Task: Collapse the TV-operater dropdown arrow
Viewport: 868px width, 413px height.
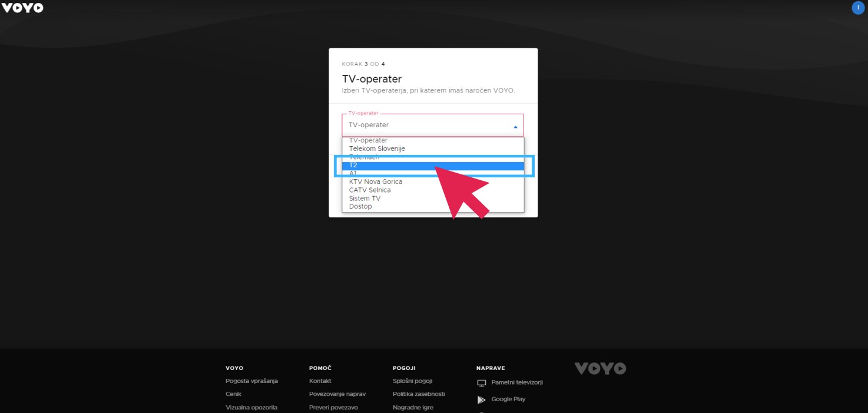Action: click(515, 127)
